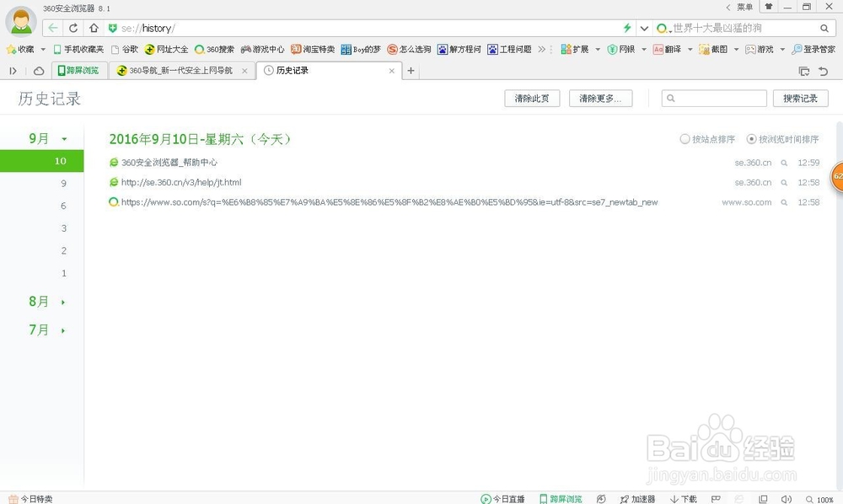Expand the 网银 dropdown arrow

(643, 50)
